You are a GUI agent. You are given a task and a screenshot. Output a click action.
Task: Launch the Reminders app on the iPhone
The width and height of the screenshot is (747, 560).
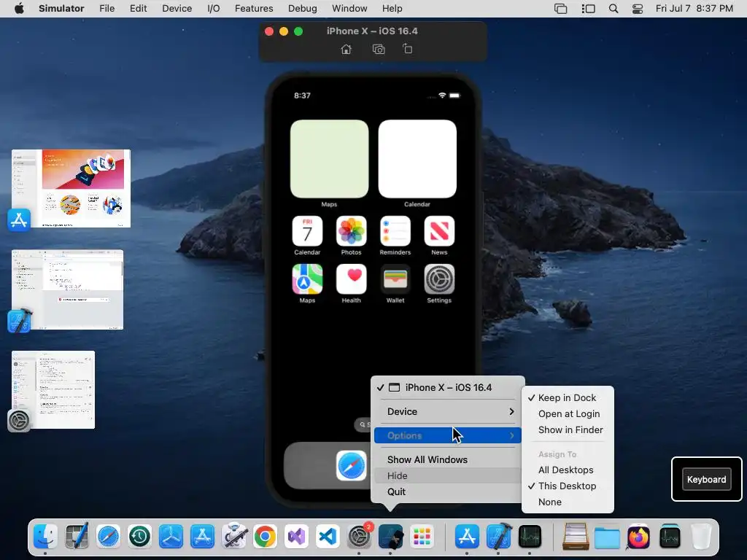coord(395,231)
